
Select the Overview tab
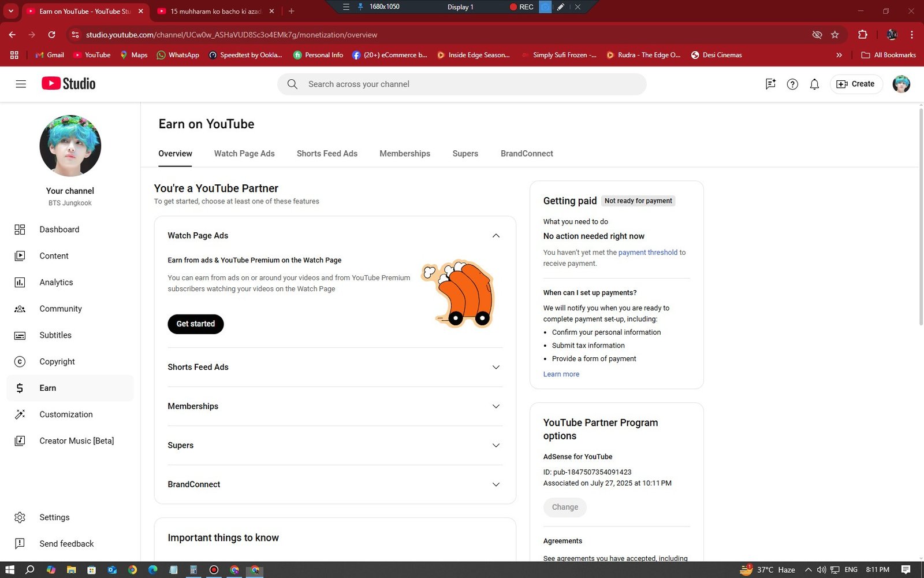[175, 154]
